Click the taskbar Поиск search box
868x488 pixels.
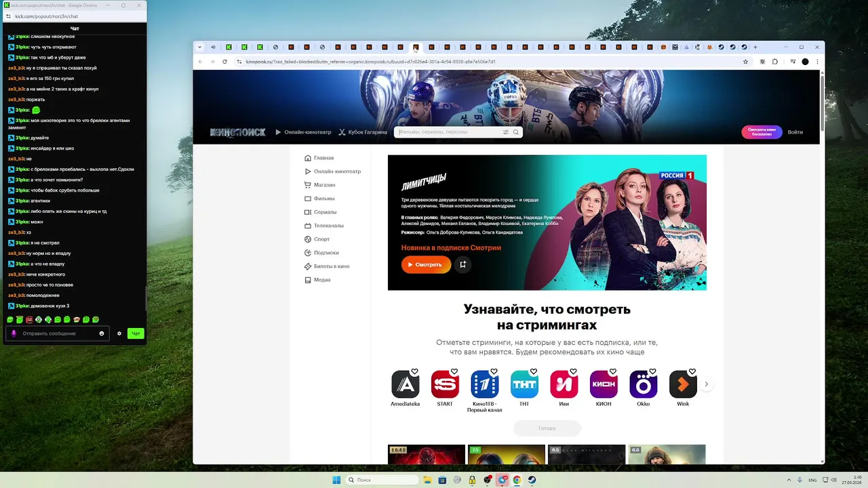(x=382, y=480)
